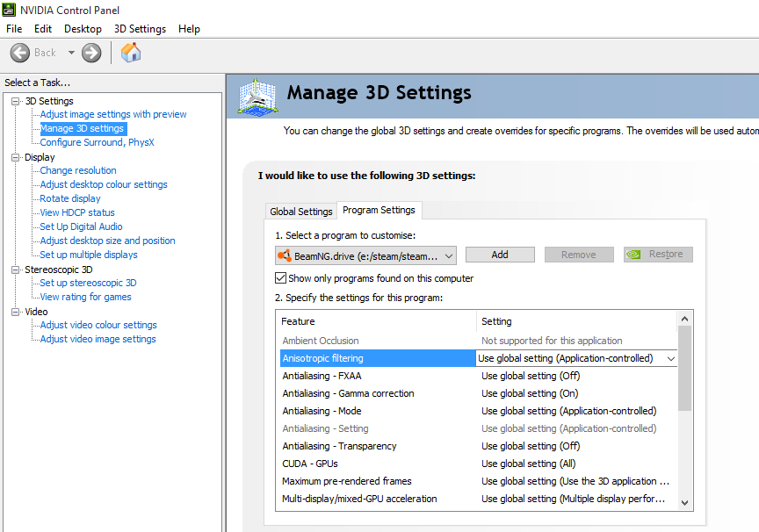Open Configure Surround, PhysX

[x=97, y=142]
